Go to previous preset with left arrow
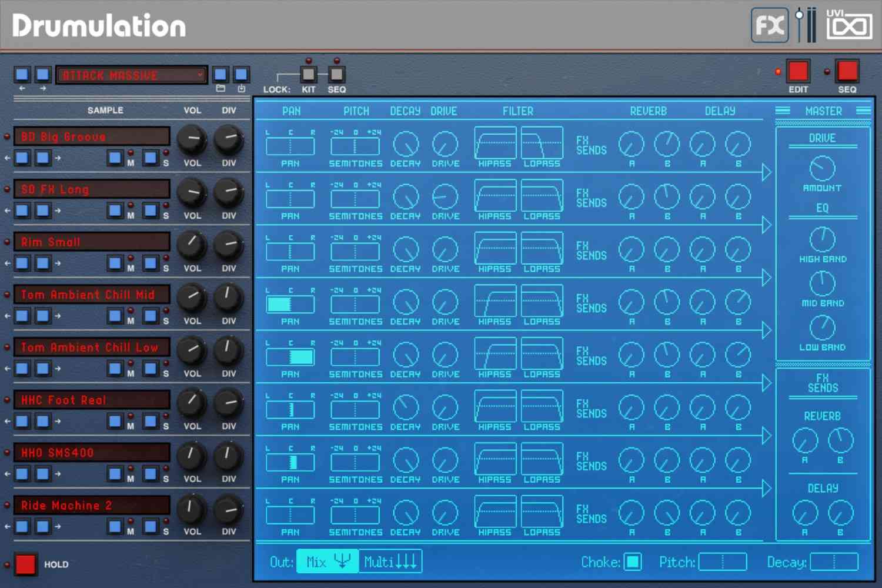The image size is (882, 588). [x=22, y=74]
